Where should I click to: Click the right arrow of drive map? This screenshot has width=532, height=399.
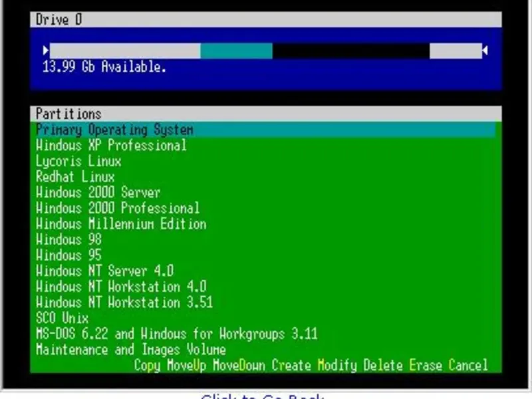[485, 51]
